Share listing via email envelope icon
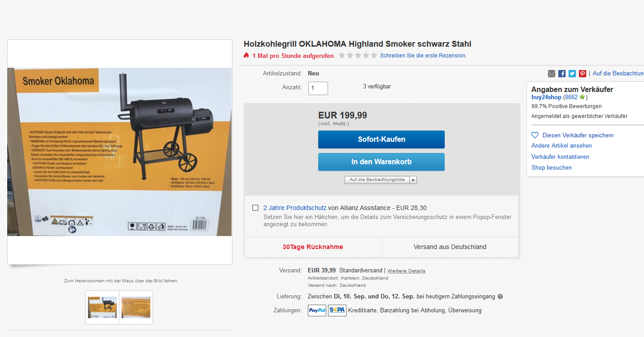 pyautogui.click(x=552, y=74)
